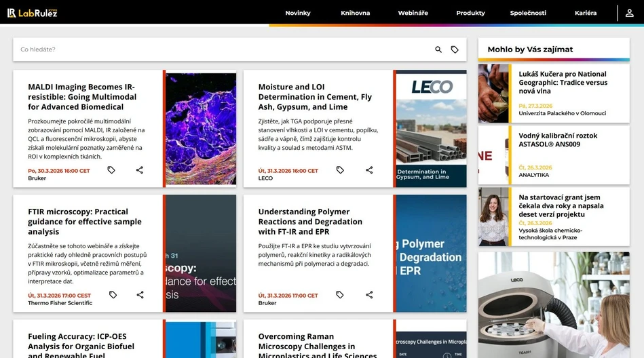644x358 pixels.
Task: Open Lukáš Kučera pro National Geographic article
Action: 563,83
